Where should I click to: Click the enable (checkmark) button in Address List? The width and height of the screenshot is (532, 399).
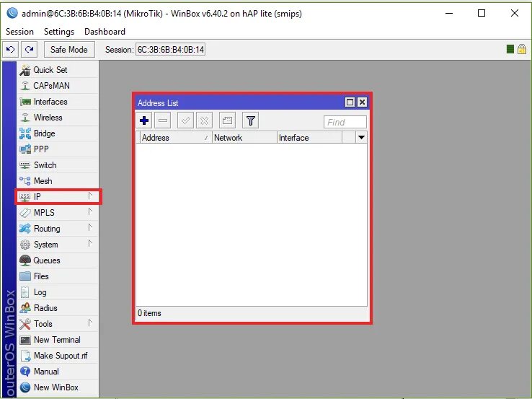tap(185, 120)
